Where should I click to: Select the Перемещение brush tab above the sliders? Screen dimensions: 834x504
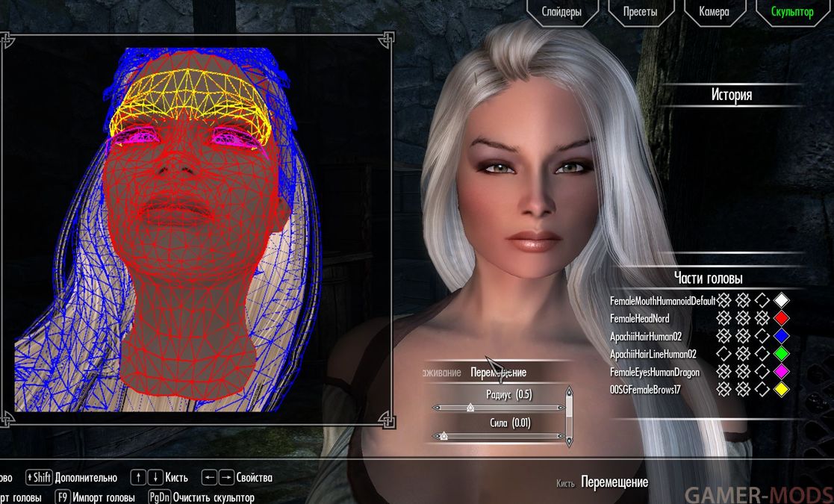point(498,372)
